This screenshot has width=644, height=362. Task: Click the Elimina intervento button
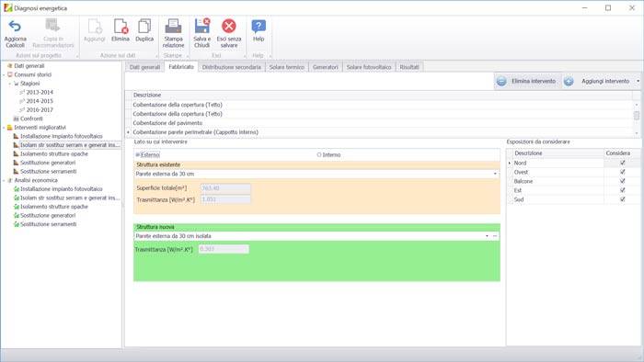point(527,81)
